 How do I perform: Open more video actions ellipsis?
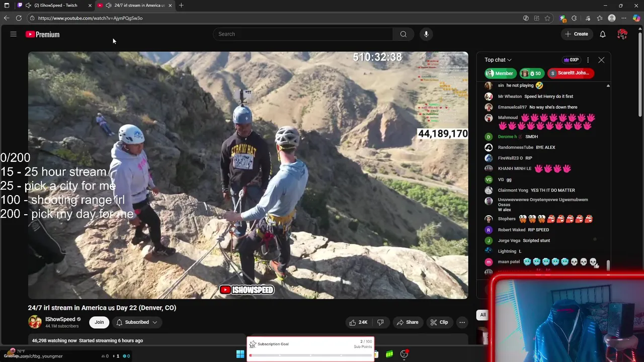(x=462, y=322)
